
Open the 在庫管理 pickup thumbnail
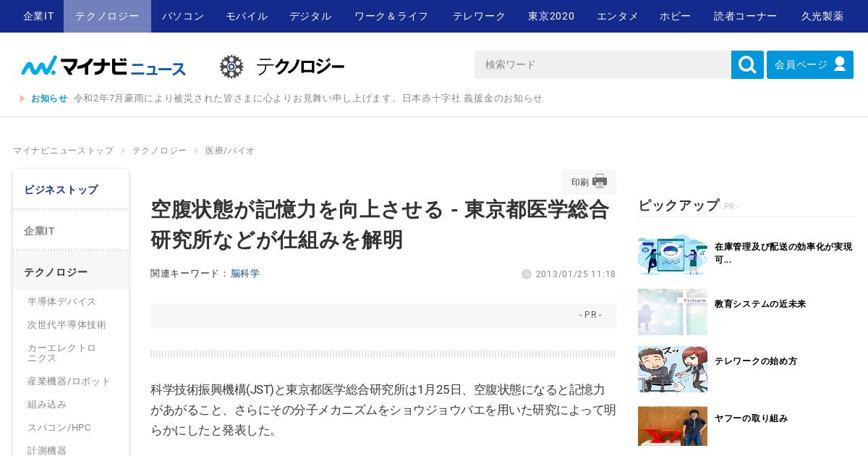point(673,255)
